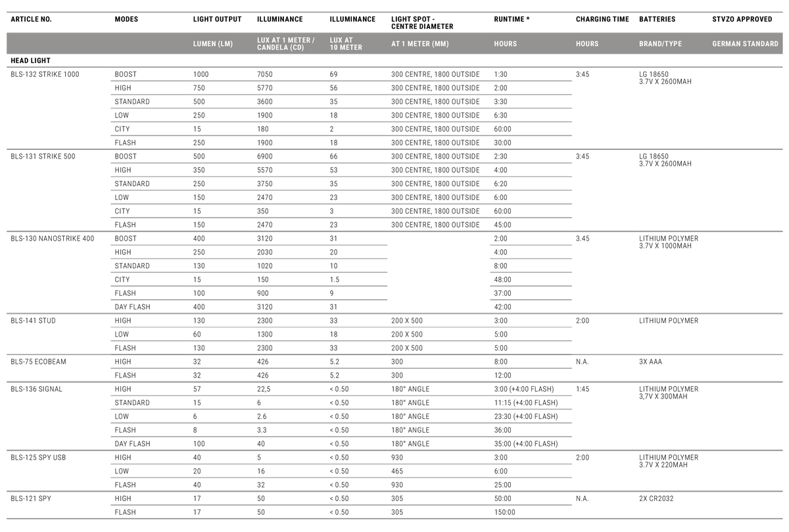789x532 pixels.
Task: Click the 150:00 runtime value
Action: tap(504, 512)
